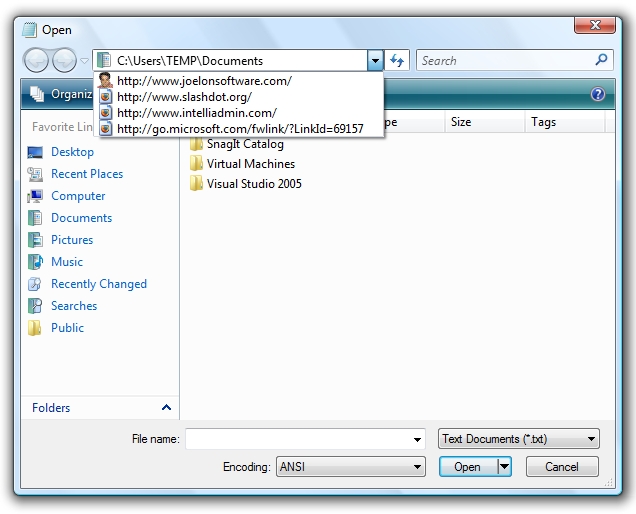Viewport: 636px width, 514px height.
Task: Click the SnagIt Catalog folder icon
Action: pyautogui.click(x=196, y=144)
